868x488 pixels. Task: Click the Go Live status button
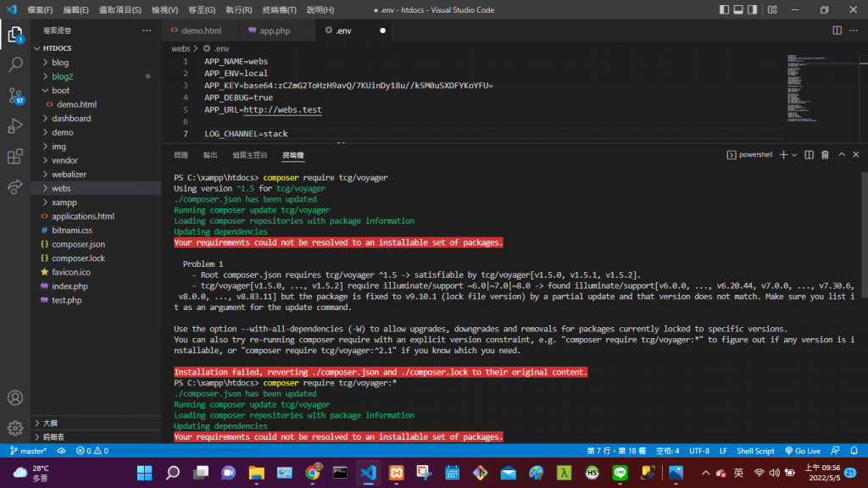tap(803, 451)
